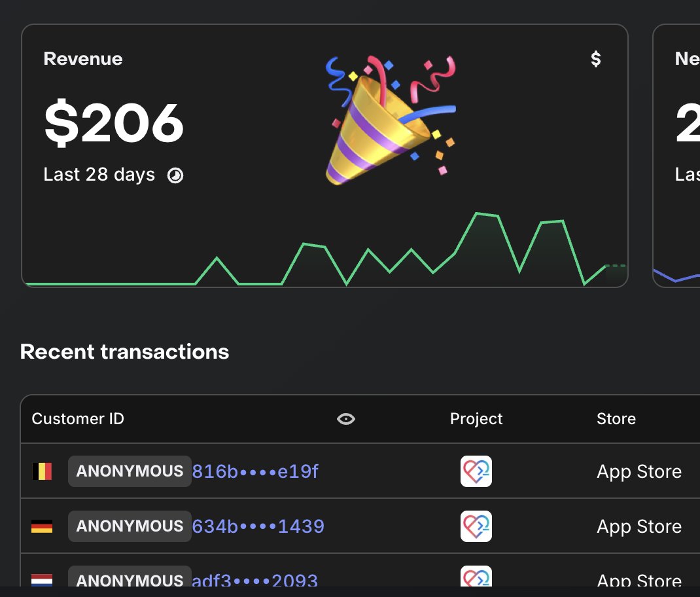700x597 pixels.
Task: Click the Project column header
Action: (476, 419)
